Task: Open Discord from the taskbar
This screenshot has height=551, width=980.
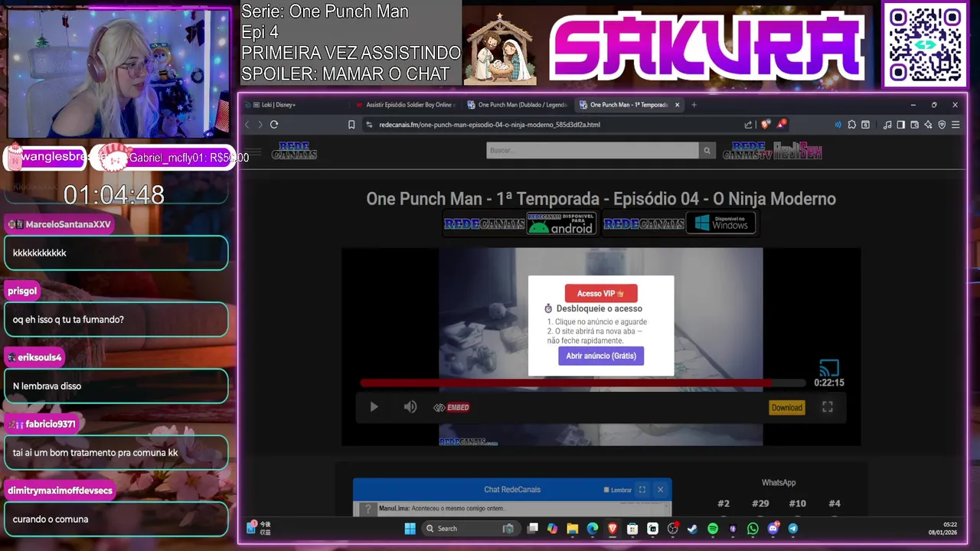Action: tap(773, 528)
